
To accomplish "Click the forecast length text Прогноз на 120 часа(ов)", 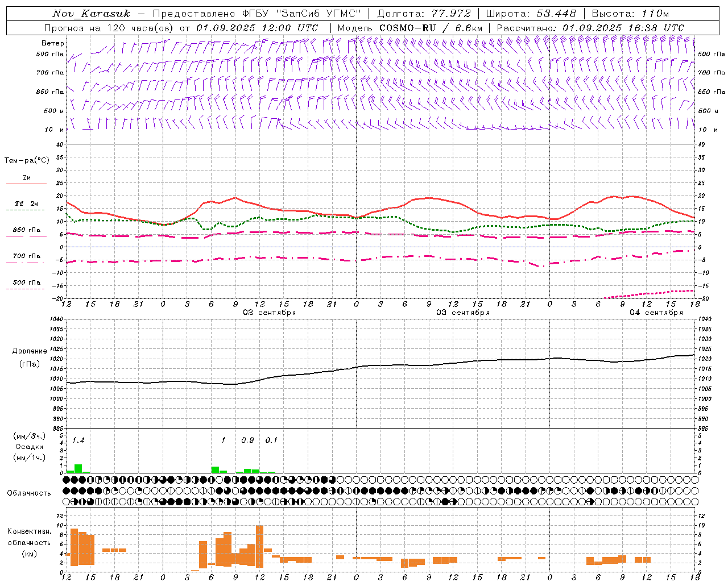I will 110,28.
